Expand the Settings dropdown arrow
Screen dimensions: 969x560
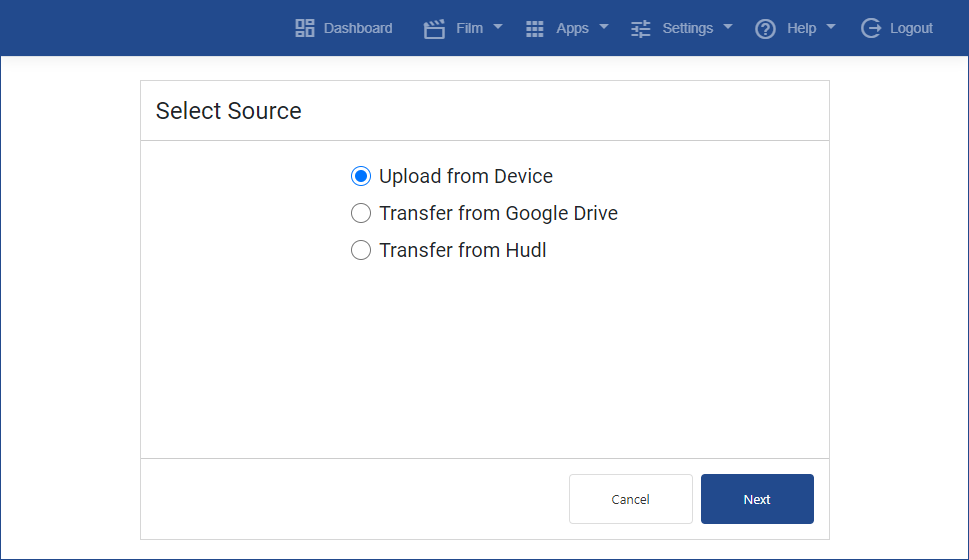(x=727, y=27)
